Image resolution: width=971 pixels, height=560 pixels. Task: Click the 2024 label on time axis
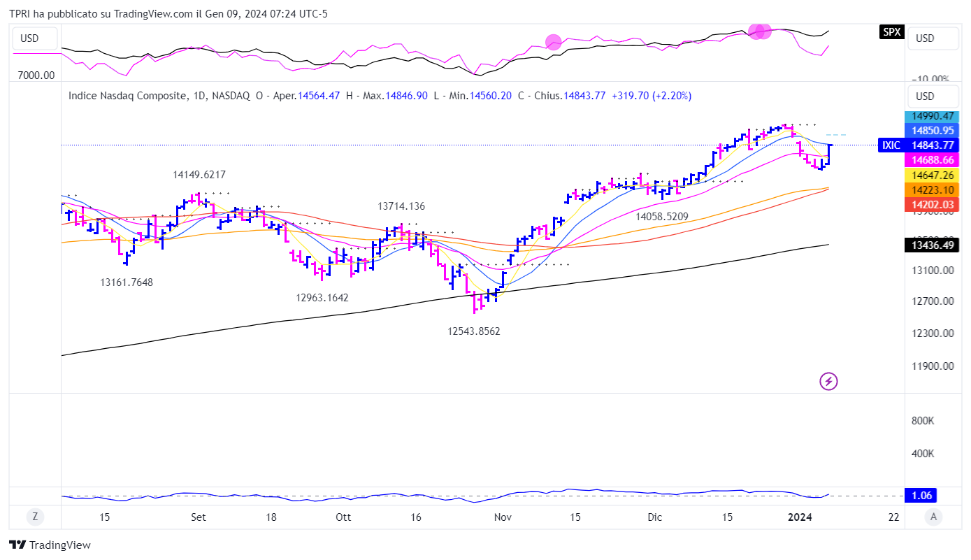pos(800,517)
